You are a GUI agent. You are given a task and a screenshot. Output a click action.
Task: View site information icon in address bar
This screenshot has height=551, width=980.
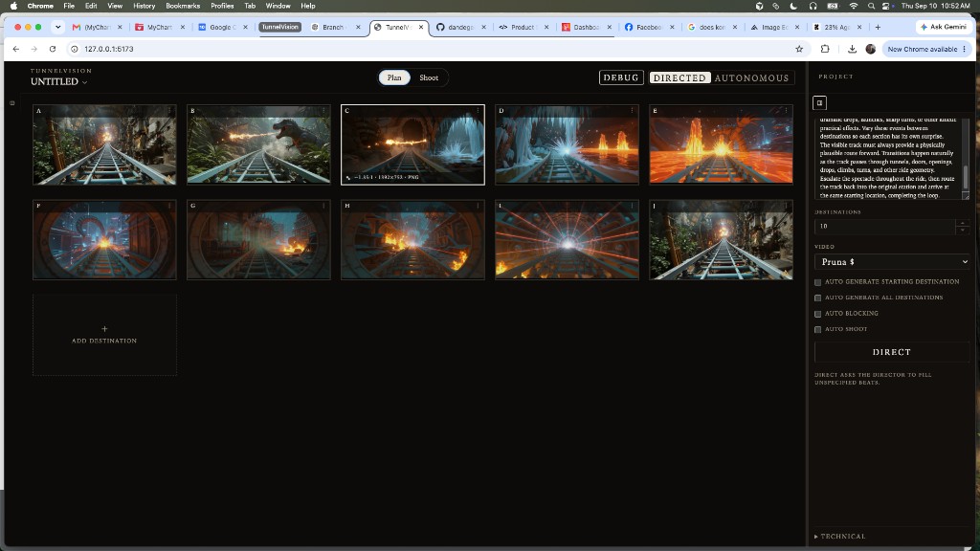pos(75,49)
